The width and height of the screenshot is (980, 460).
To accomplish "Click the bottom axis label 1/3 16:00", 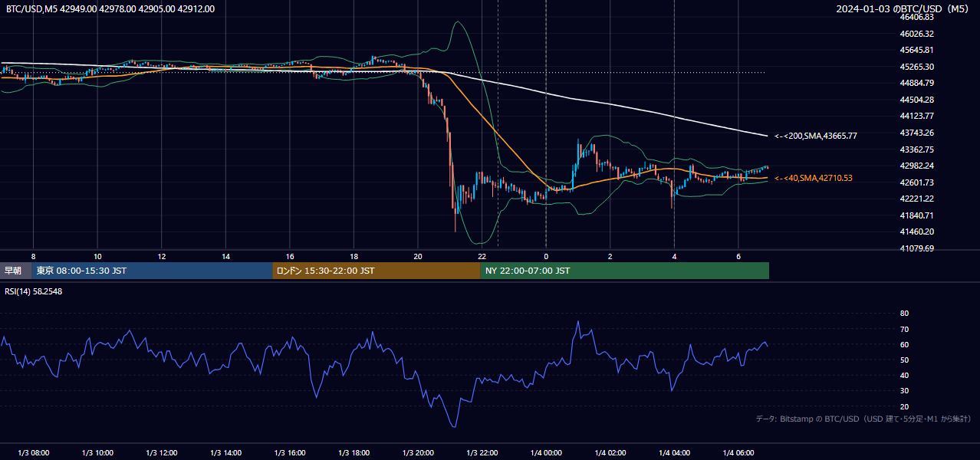I will pos(290,453).
